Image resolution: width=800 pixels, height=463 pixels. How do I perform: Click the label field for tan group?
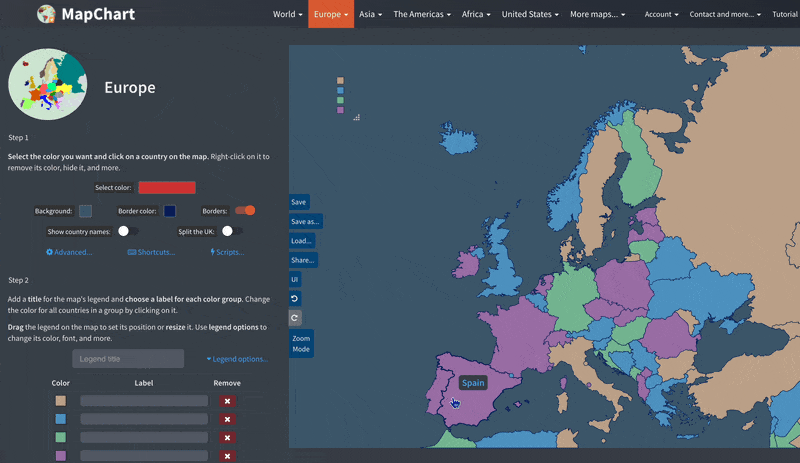144,401
